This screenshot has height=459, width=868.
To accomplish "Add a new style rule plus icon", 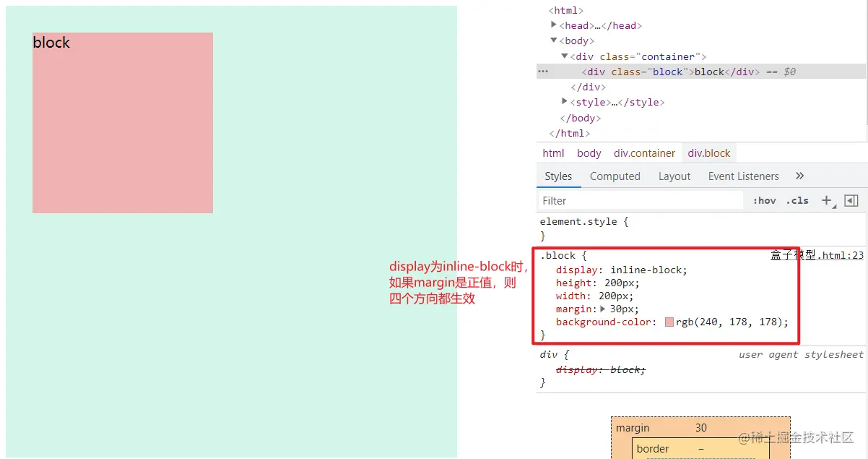I will pyautogui.click(x=828, y=200).
